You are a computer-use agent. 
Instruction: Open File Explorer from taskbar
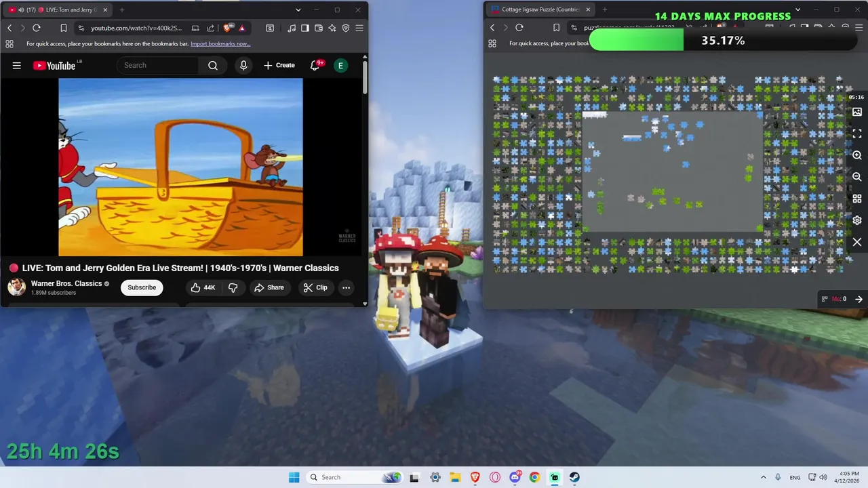(455, 477)
